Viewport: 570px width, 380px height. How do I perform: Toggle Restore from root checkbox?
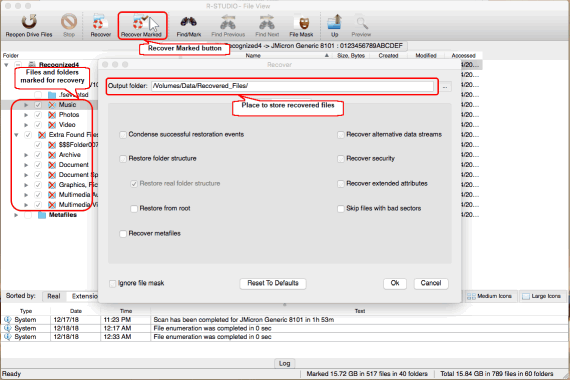click(134, 208)
